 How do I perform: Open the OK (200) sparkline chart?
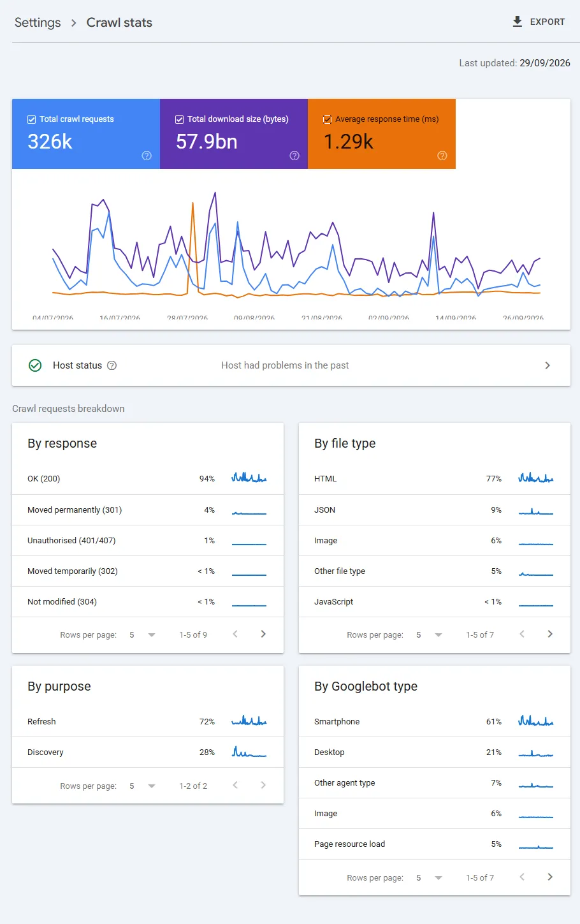[249, 478]
